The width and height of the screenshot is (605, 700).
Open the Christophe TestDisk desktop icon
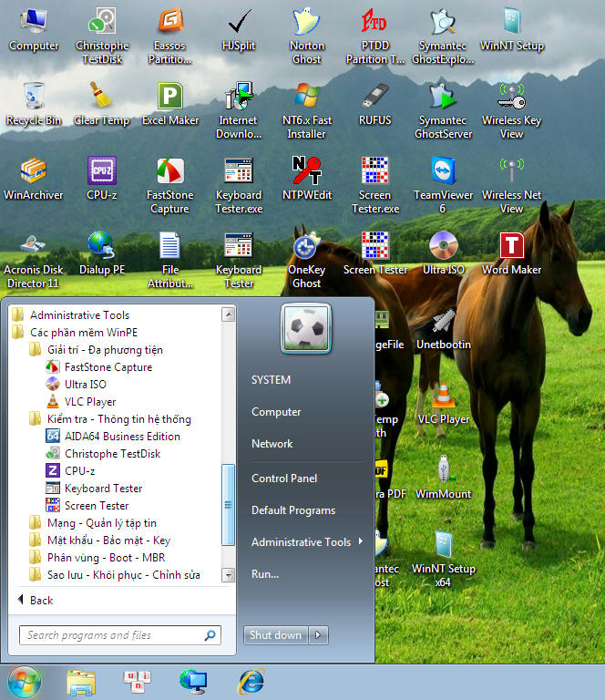coord(102,36)
